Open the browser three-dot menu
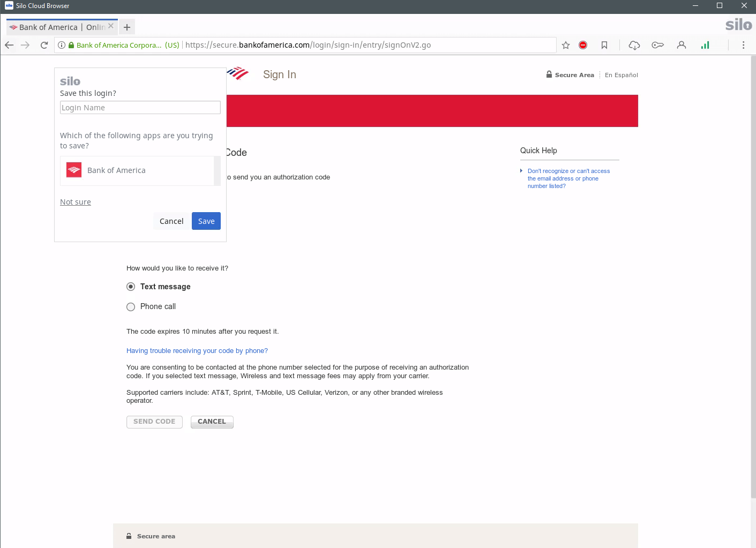 point(743,45)
